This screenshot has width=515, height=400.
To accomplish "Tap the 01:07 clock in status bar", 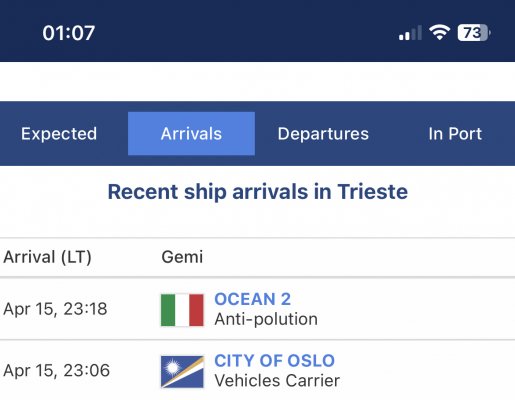I will 69,33.
